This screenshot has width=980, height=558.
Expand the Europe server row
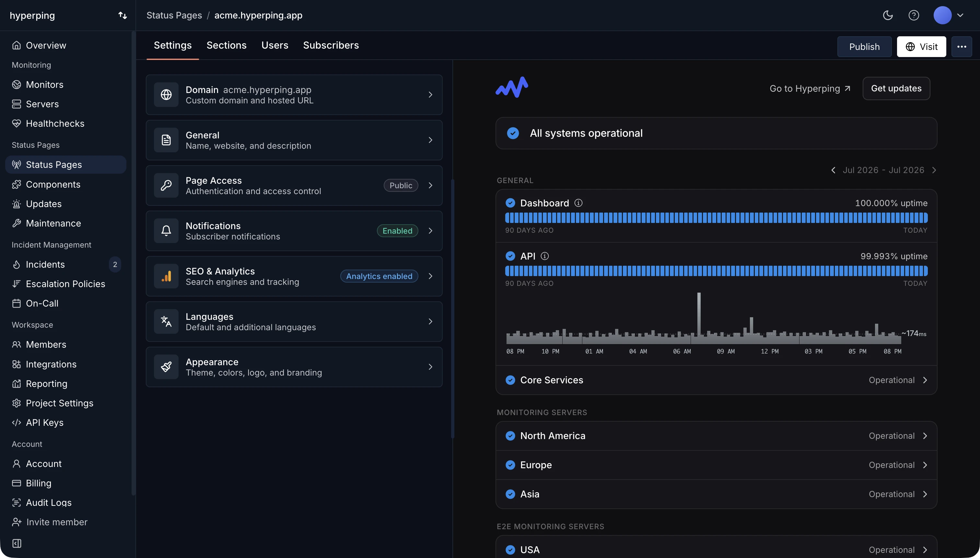click(x=716, y=465)
